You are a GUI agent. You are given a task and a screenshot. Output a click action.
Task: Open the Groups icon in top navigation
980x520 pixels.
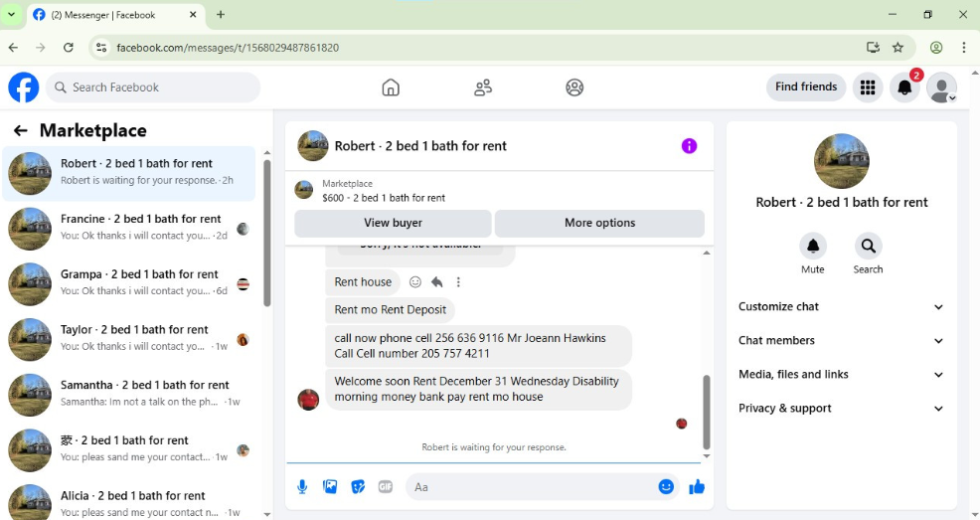pyautogui.click(x=574, y=87)
